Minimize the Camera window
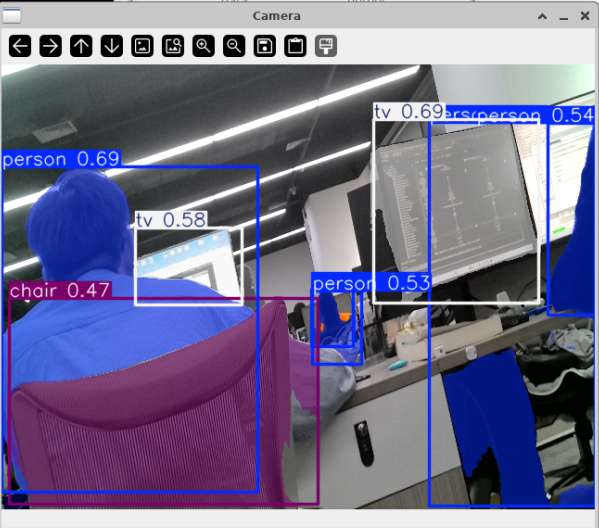This screenshot has height=528, width=599. coord(563,17)
